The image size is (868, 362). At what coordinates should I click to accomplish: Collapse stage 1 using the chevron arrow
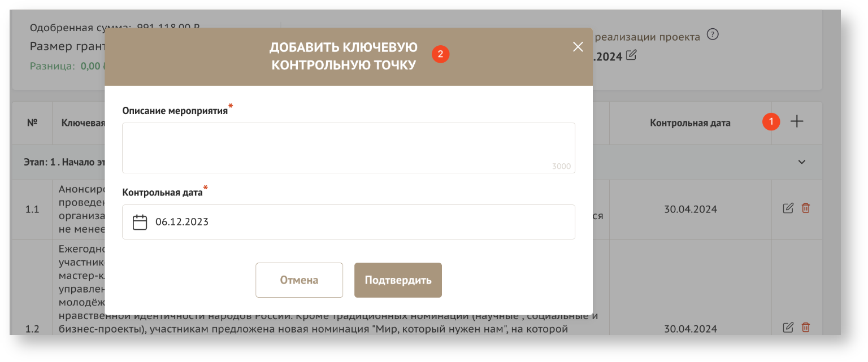click(801, 162)
